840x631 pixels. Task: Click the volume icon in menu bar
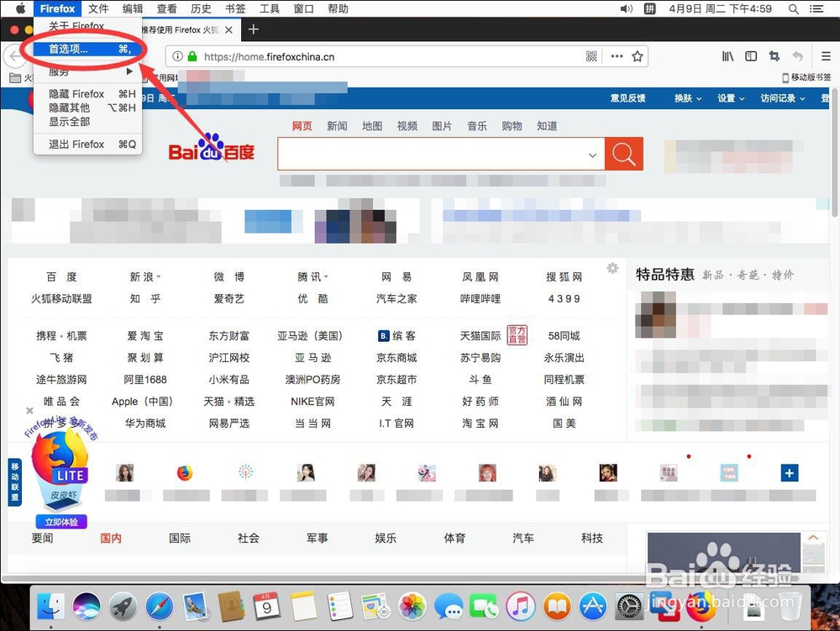tap(627, 8)
